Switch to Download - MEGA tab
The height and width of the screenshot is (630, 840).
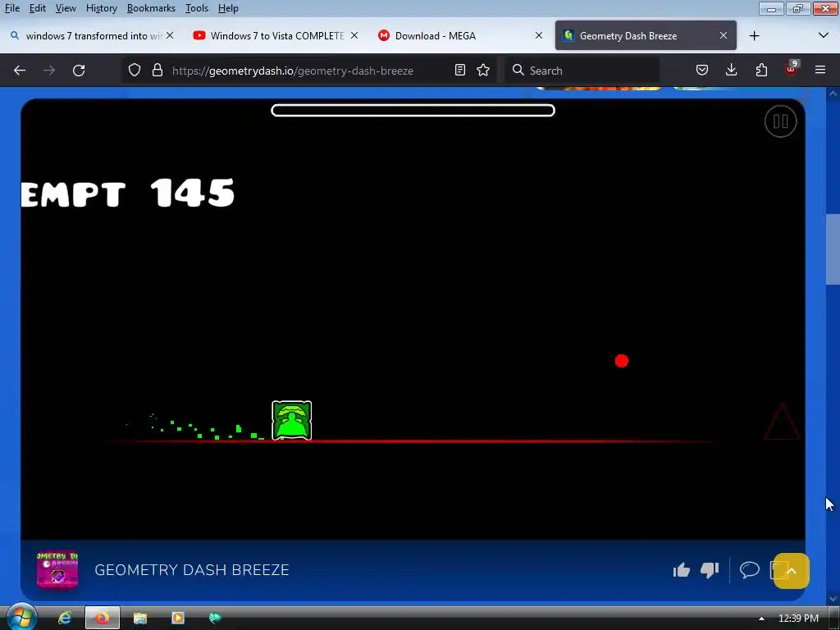click(459, 35)
